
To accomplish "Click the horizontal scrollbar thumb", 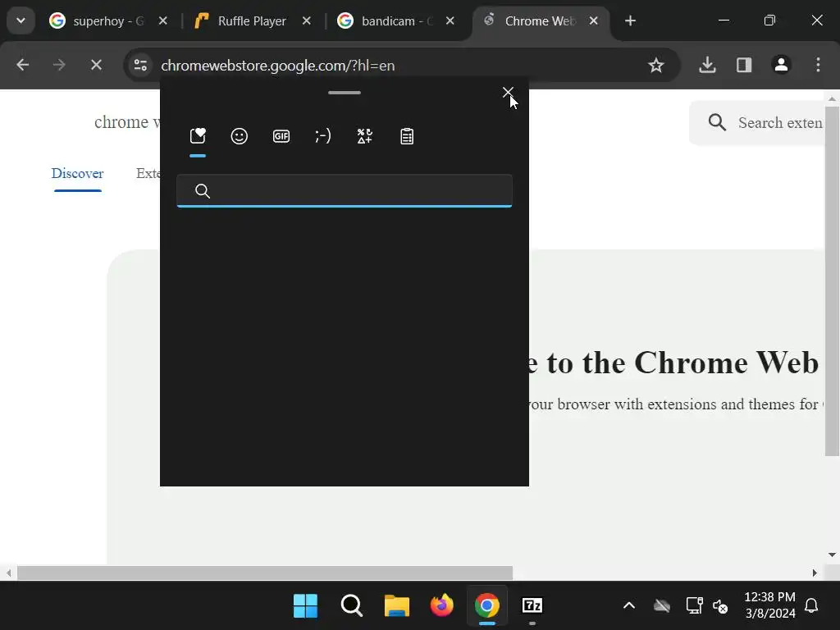I will coord(265,573).
